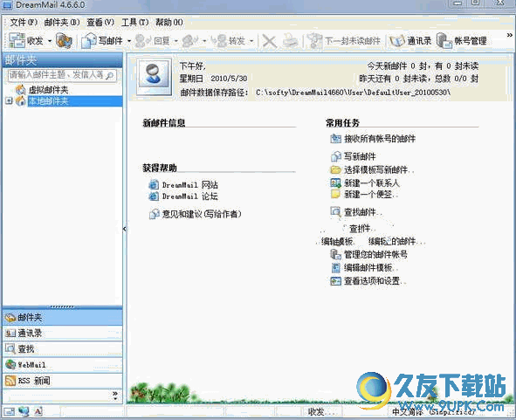Open the 写邮件 dropdown arrow

point(129,41)
